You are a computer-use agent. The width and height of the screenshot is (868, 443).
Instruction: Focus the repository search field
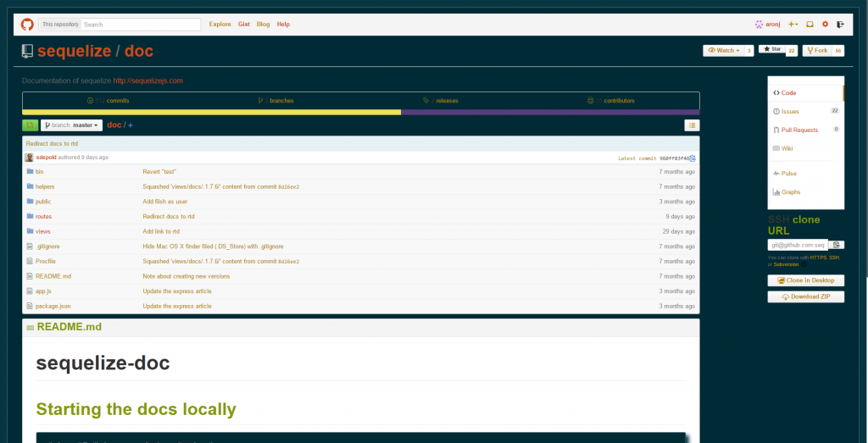click(142, 25)
